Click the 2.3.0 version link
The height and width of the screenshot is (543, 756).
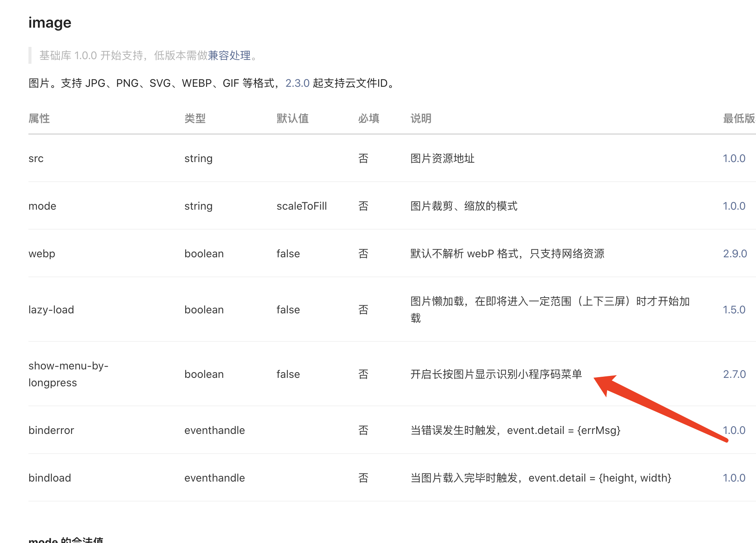(x=297, y=83)
